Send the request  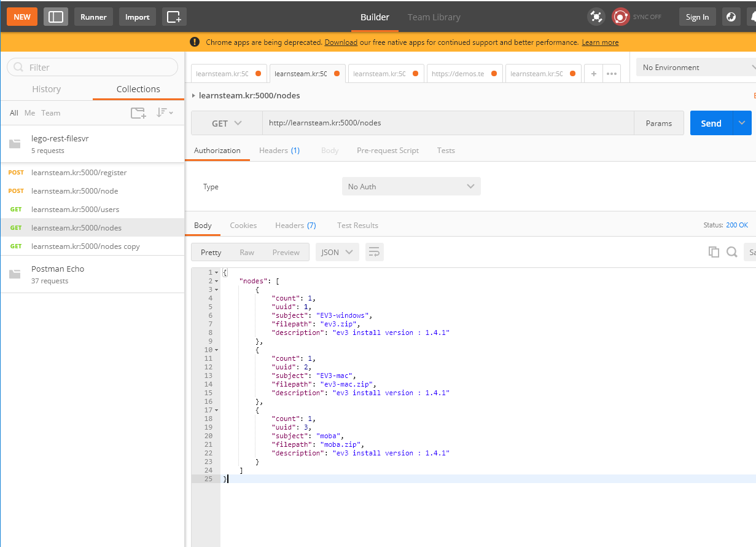(711, 124)
